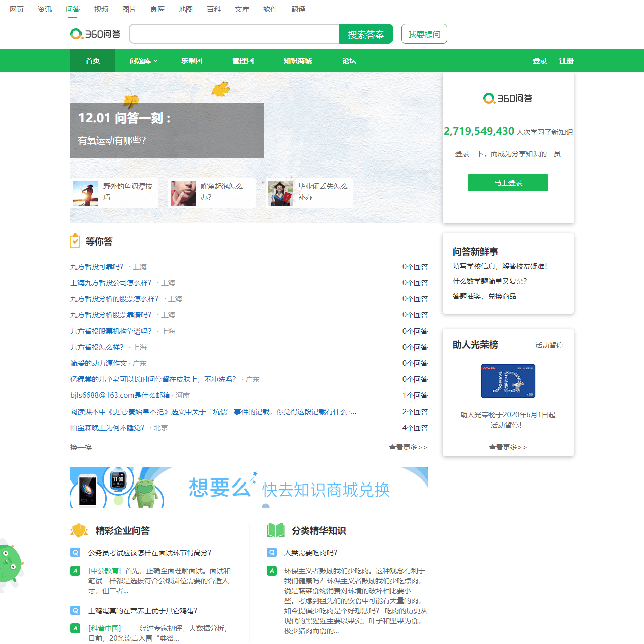This screenshot has height=644, width=644.
Task: Click the 毕业证丢失怎么补办 thumbnail image
Action: (x=280, y=193)
